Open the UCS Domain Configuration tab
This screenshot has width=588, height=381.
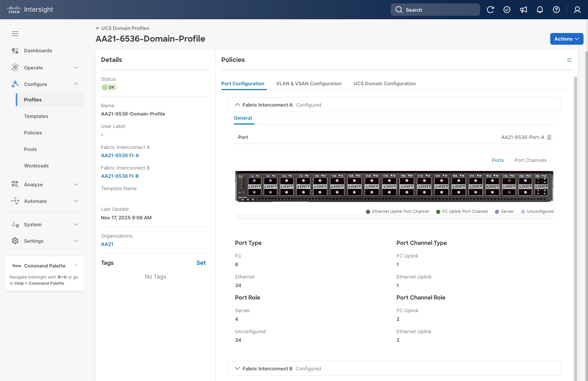point(384,84)
